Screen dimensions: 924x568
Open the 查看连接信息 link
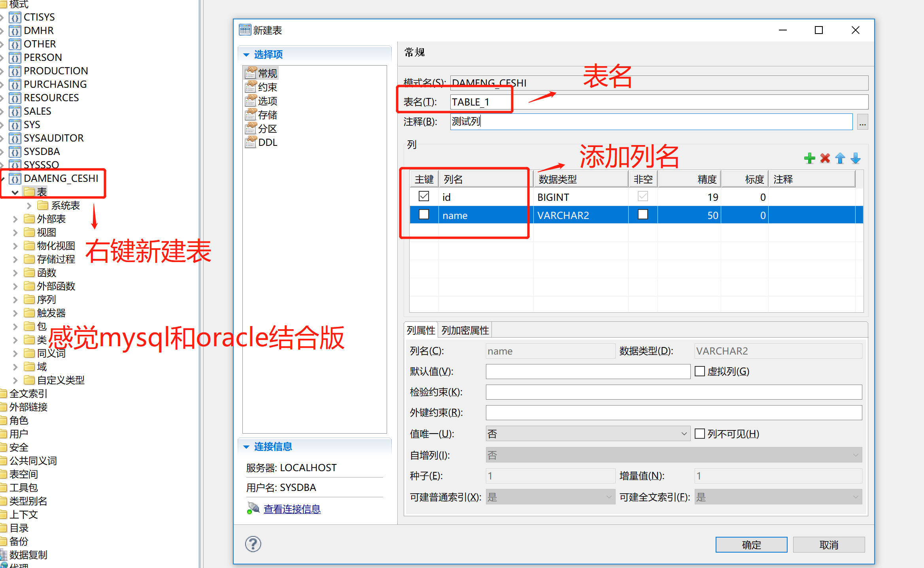point(292,509)
